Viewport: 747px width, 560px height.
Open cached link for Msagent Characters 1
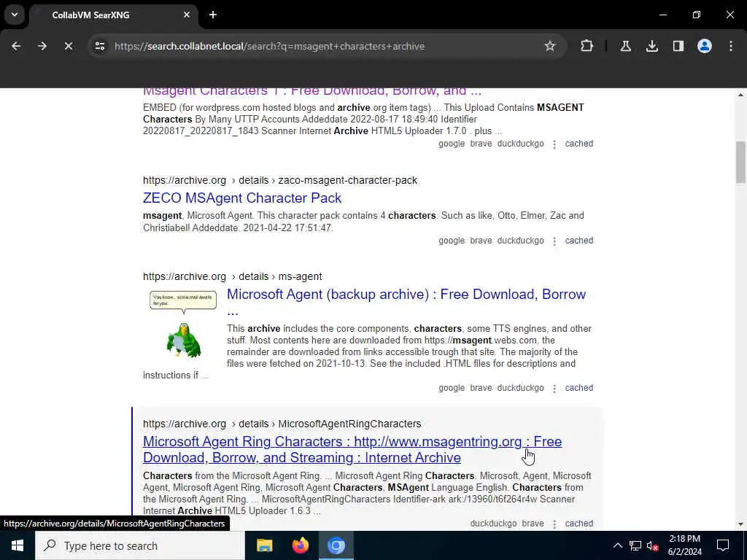point(578,144)
